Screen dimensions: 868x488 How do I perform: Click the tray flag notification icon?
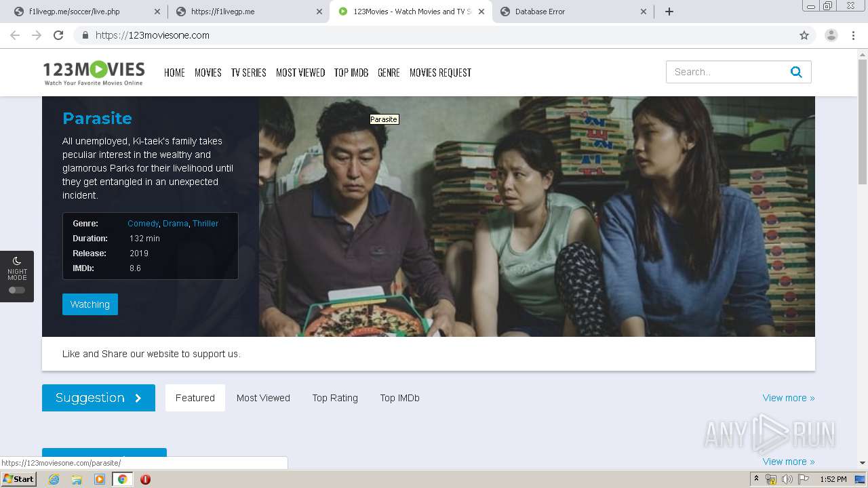click(804, 479)
